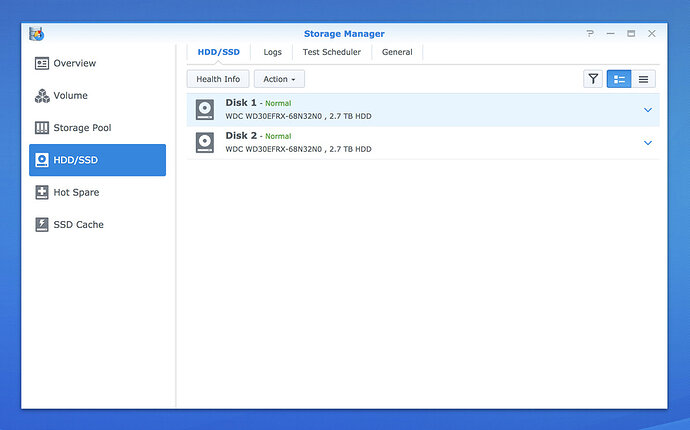Click the Storage Manager title text
The height and width of the screenshot is (430, 690).
pos(344,34)
